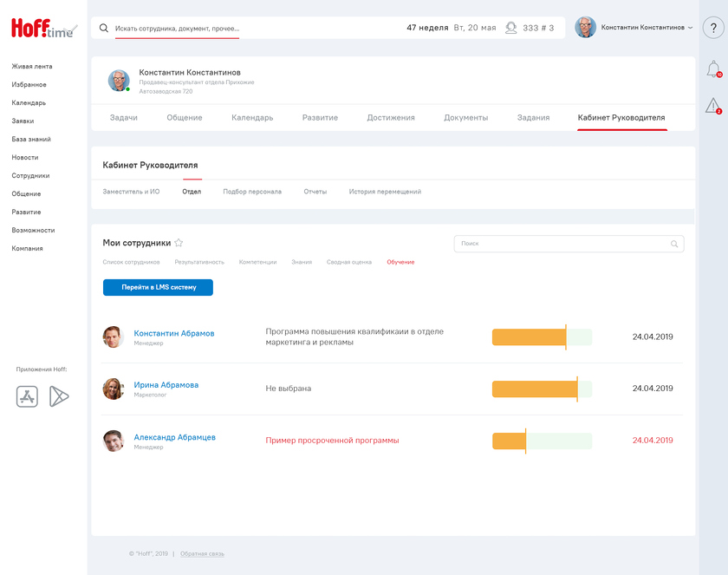Image resolution: width=728 pixels, height=575 pixels.
Task: Click Константин Абрамов's avatar photo
Action: 113,337
